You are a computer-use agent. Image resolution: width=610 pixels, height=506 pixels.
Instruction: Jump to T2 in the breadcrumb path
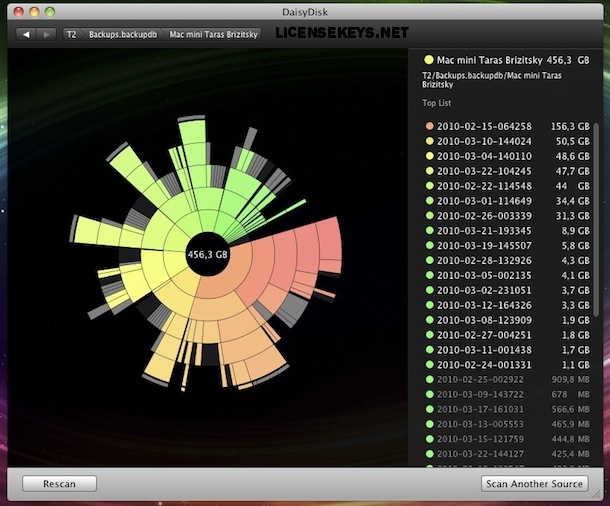click(x=72, y=35)
